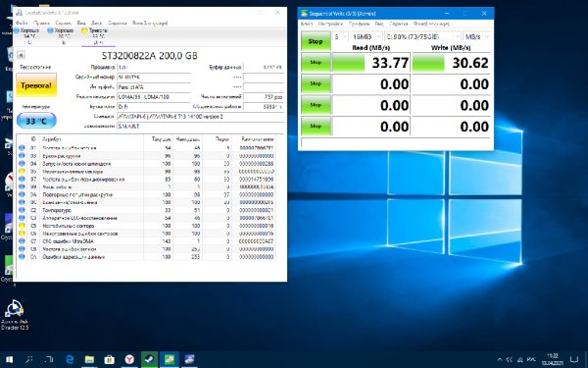Switch to CrystalDiskInfo taskbar icon
Screen dimensions: 588x368
click(x=189, y=359)
